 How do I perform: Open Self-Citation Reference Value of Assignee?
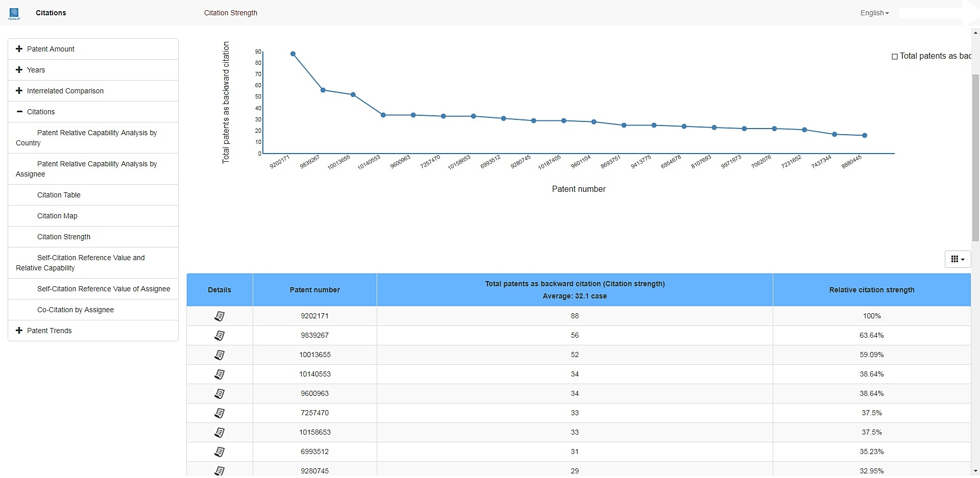(104, 289)
